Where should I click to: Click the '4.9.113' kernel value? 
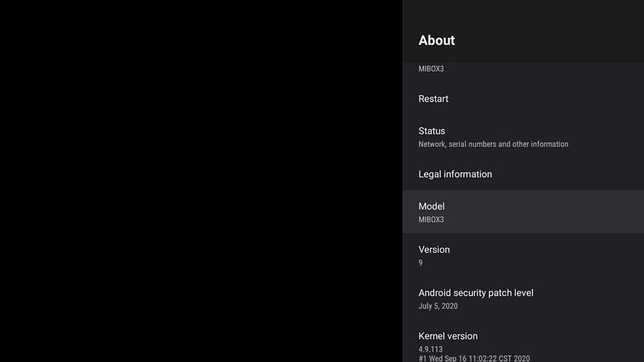[x=430, y=349]
